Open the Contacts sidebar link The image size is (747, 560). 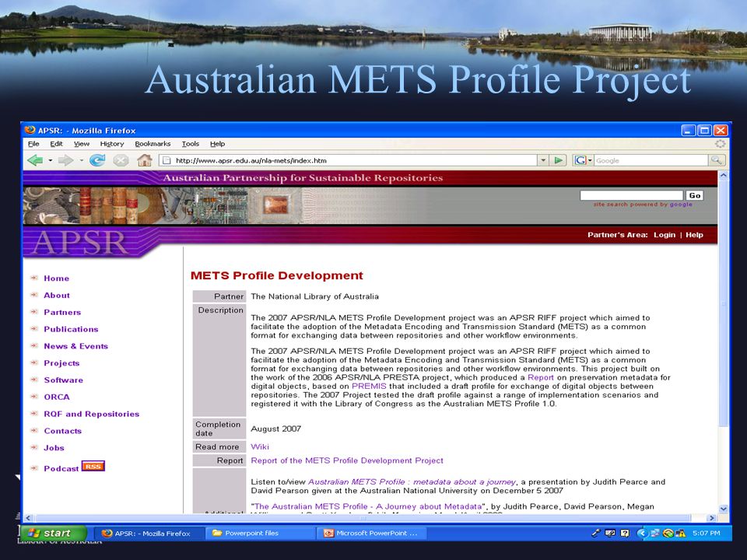coord(62,431)
